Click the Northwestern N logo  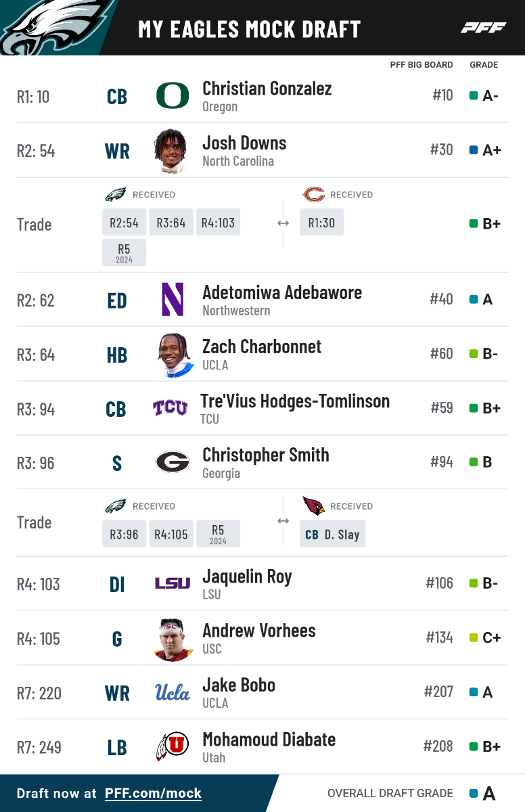(x=173, y=300)
